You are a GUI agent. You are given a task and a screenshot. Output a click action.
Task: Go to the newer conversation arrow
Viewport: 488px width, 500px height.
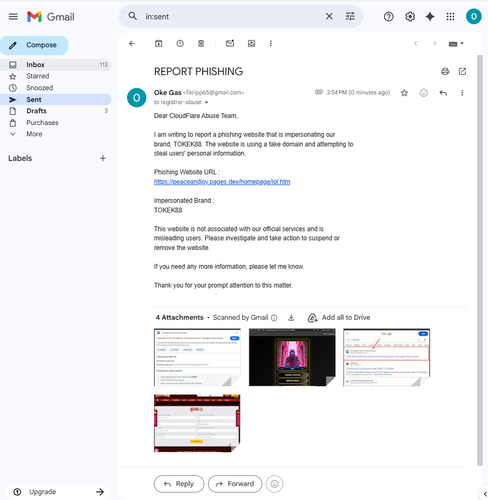(x=416, y=43)
